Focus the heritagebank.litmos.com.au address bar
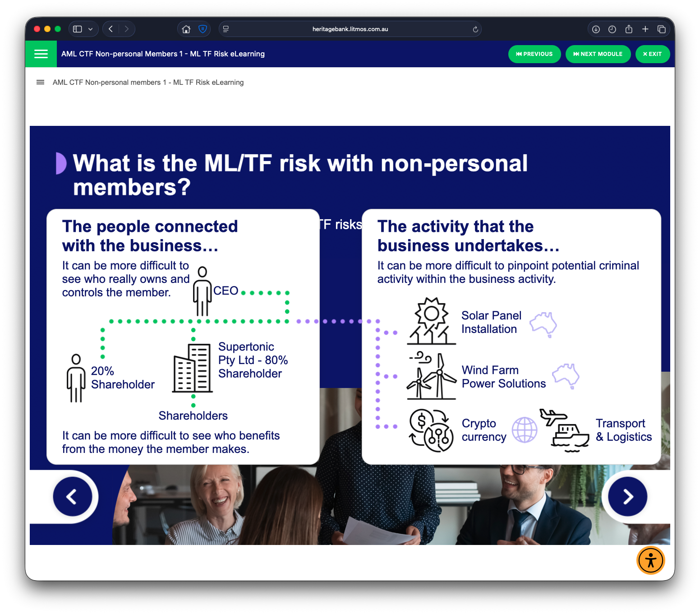Viewport: 700px width, 614px height. 350,29
